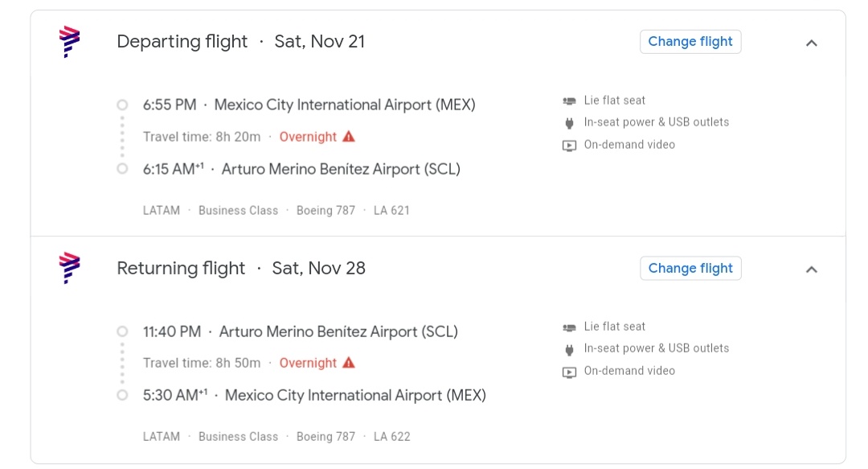Click the 6:15 AM Arturo Merino Benitez arrival line
Viewport: 868px width, 469px height.
pyautogui.click(x=301, y=169)
